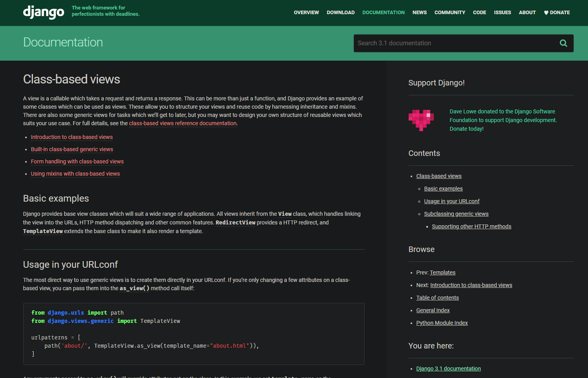Open the Issues nav item
This screenshot has width=588, height=378.
coord(503,13)
